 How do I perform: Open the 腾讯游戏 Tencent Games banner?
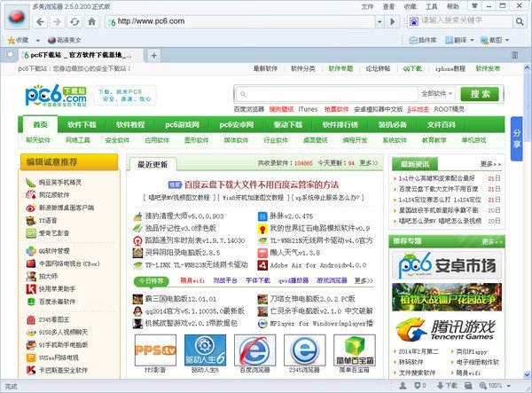click(447, 329)
